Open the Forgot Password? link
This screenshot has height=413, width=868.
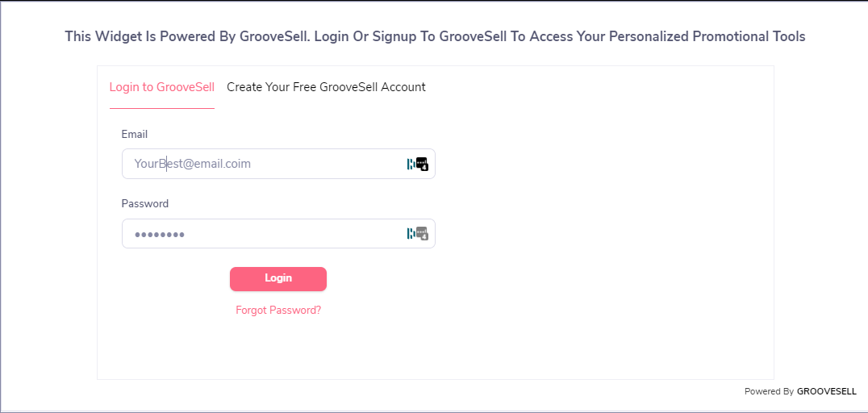(x=278, y=310)
